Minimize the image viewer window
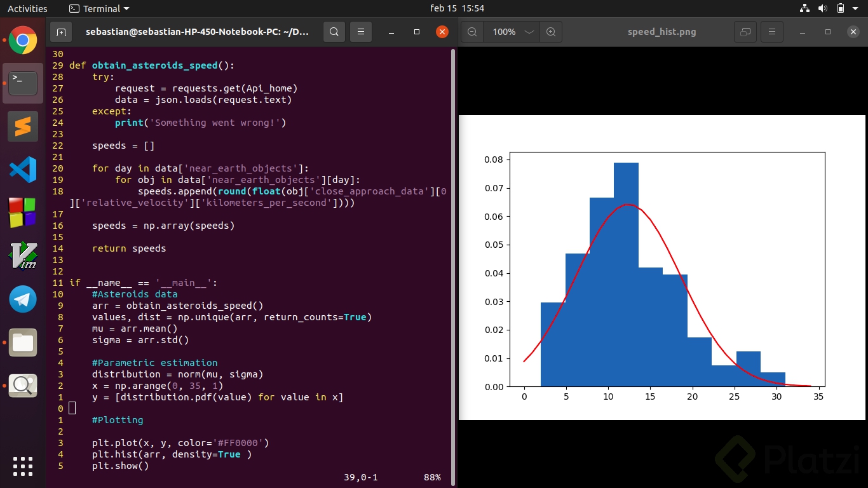Viewport: 868px width, 488px height. point(803,32)
